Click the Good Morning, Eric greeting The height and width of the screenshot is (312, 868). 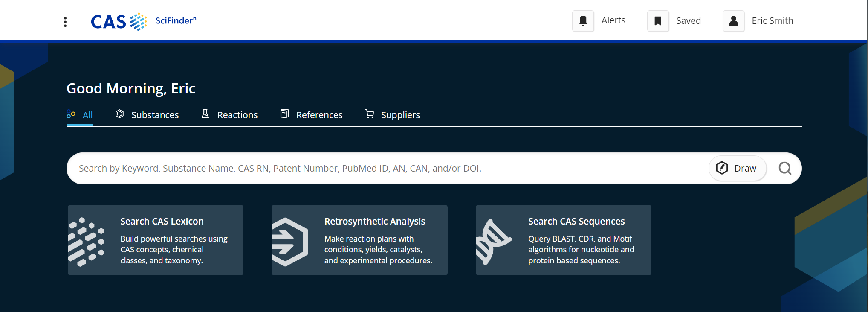pos(131,88)
